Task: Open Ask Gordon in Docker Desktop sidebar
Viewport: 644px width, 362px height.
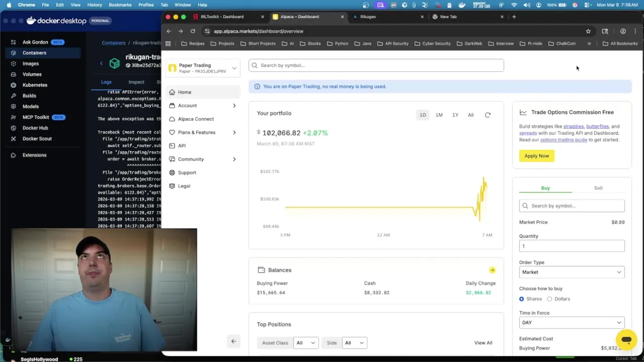Action: [x=35, y=42]
